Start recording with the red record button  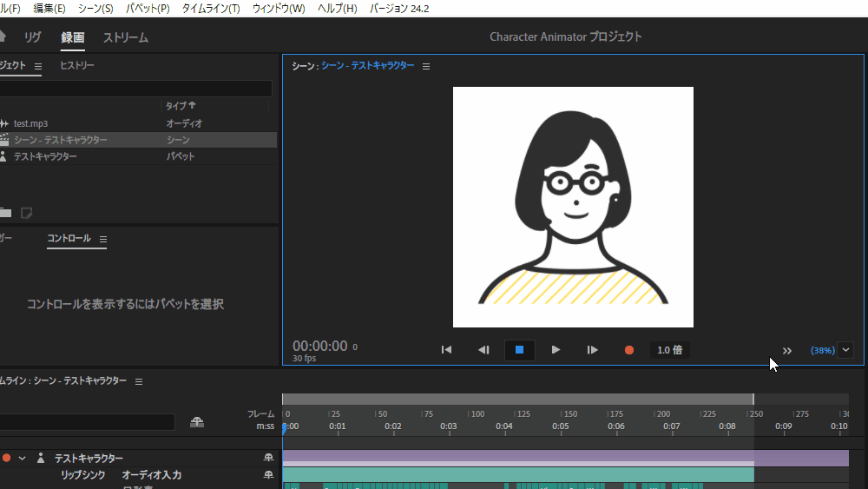628,350
